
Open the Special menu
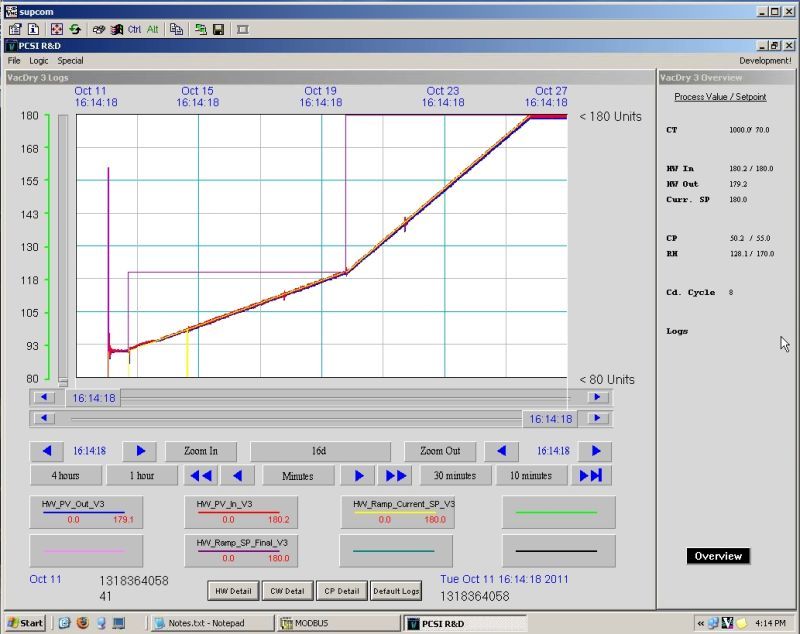point(70,61)
